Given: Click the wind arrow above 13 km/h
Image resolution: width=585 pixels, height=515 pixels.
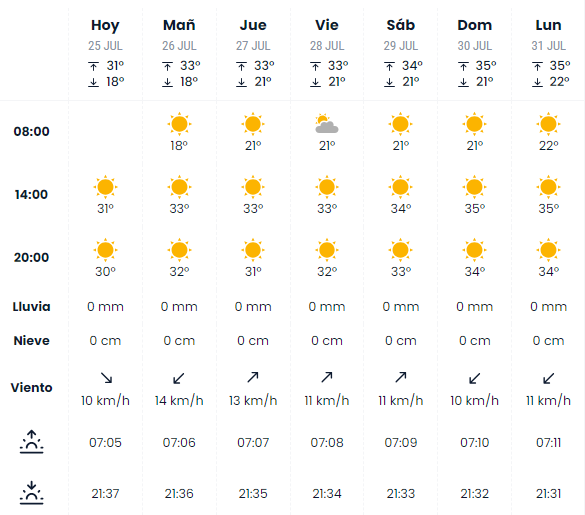Looking at the screenshot, I should pos(253,377).
